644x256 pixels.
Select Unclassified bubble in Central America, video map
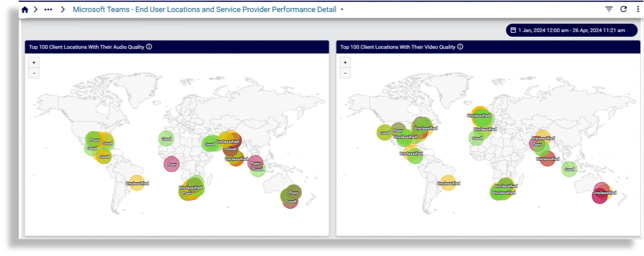(x=411, y=154)
